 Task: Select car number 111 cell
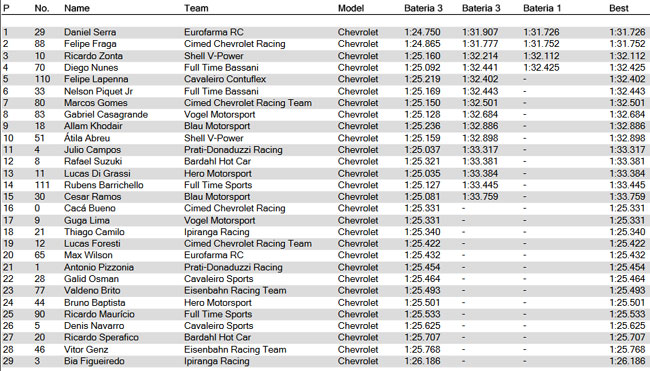coord(42,185)
